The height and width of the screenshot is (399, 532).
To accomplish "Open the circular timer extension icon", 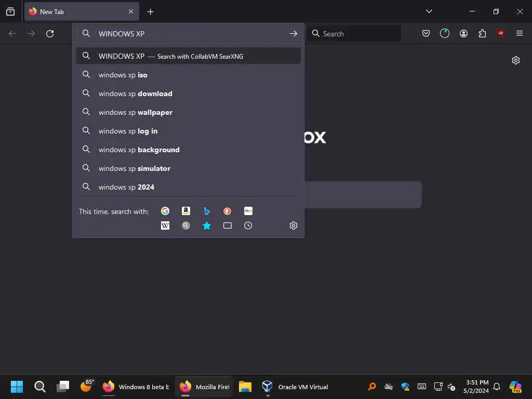I will click(445, 33).
